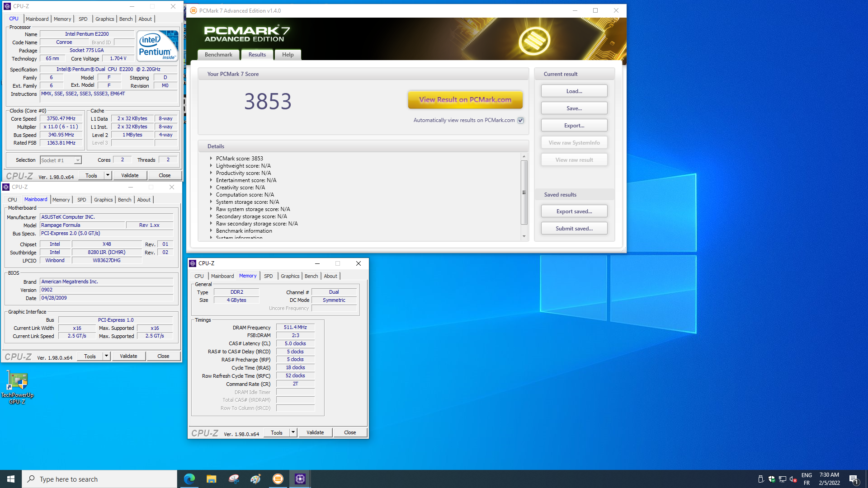Screen dimensions: 868x488
Task: Click the muted volume tray icon
Action: [x=793, y=479]
